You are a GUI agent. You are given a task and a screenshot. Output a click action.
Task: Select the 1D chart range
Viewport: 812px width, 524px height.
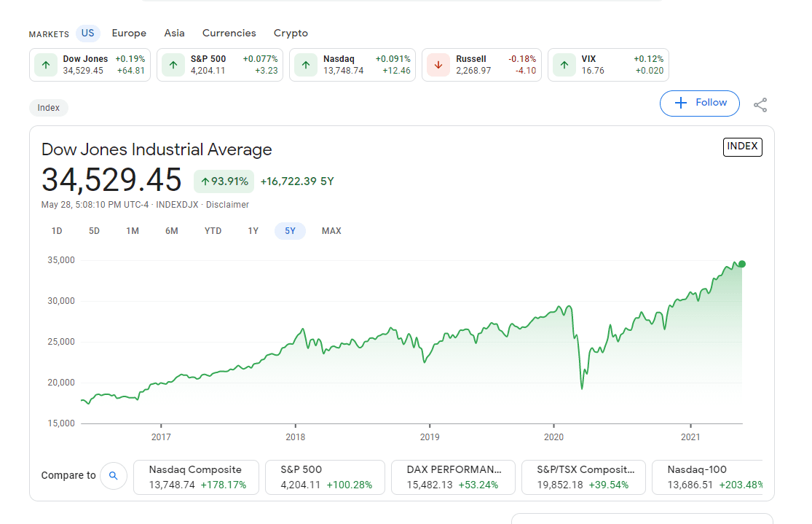pyautogui.click(x=57, y=230)
